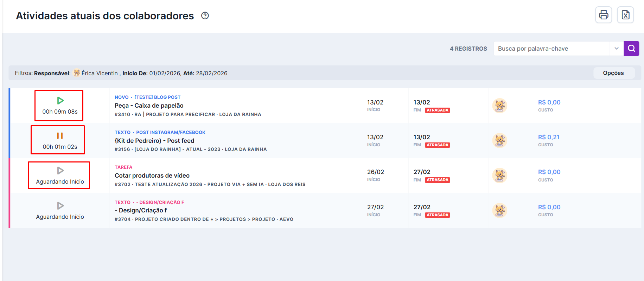The width and height of the screenshot is (644, 281).
Task: Click the print icon button
Action: pyautogui.click(x=603, y=15)
